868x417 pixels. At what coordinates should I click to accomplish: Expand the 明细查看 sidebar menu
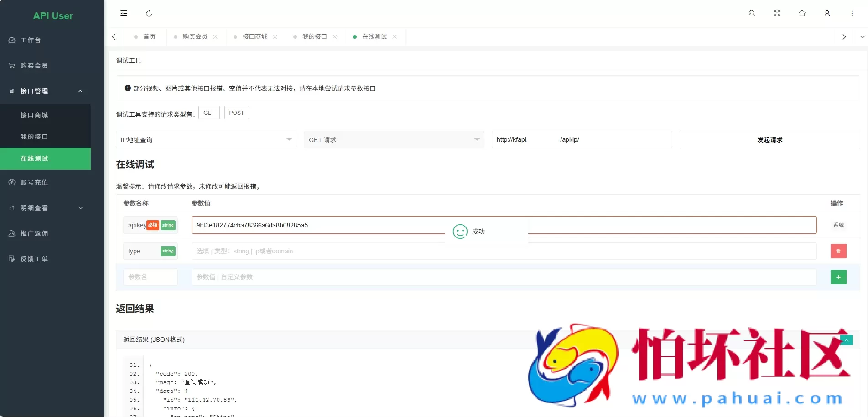[33, 208]
